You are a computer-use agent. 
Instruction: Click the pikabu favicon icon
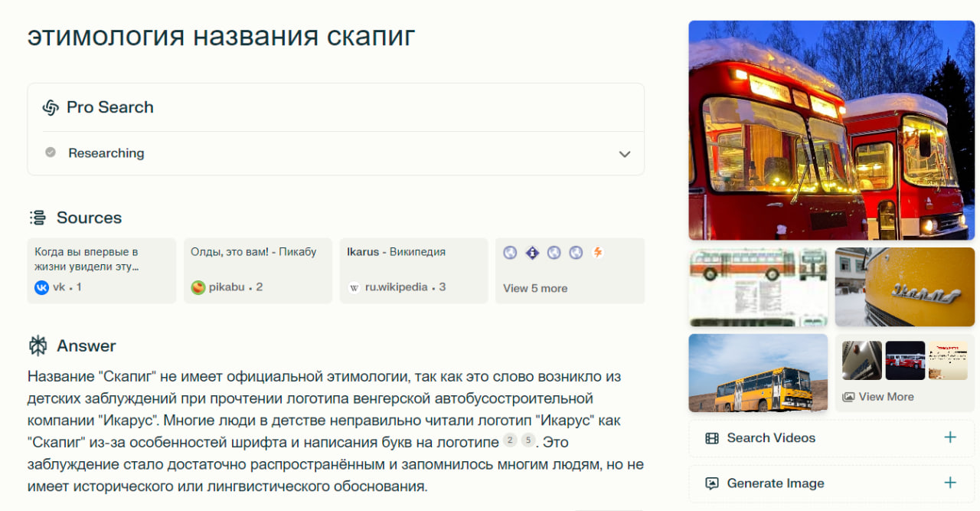click(198, 287)
